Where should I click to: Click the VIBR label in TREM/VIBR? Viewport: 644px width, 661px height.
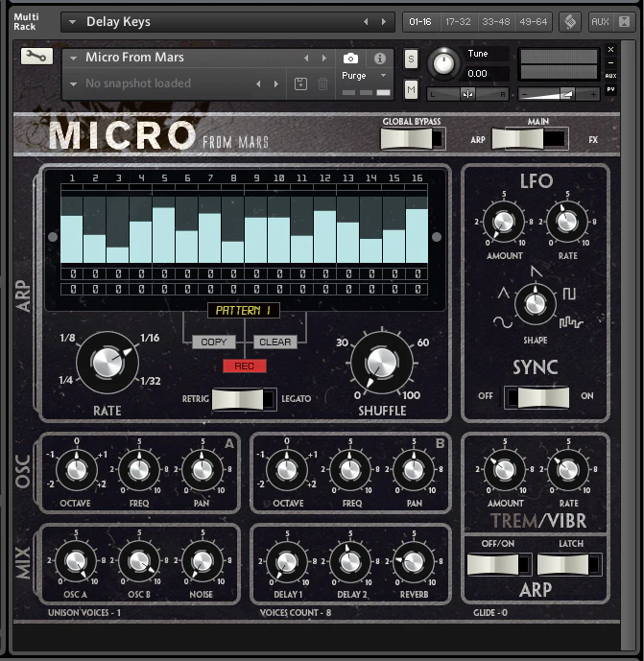point(565,522)
